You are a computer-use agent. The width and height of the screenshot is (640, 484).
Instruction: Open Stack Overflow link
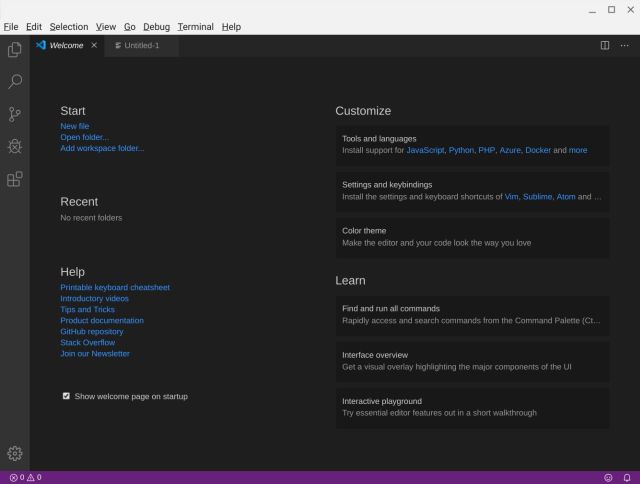point(87,342)
